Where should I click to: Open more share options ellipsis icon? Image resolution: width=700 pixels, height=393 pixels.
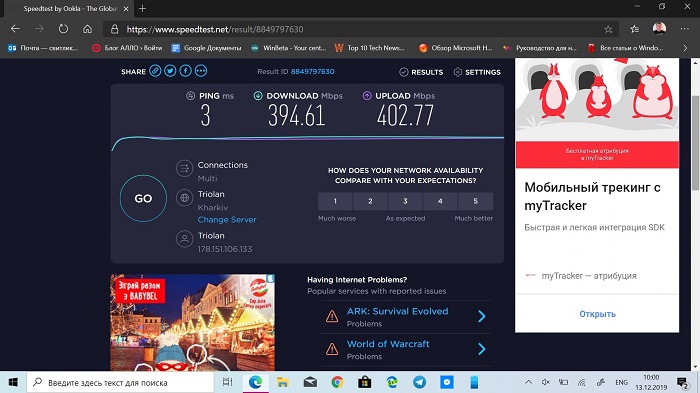pyautogui.click(x=201, y=71)
